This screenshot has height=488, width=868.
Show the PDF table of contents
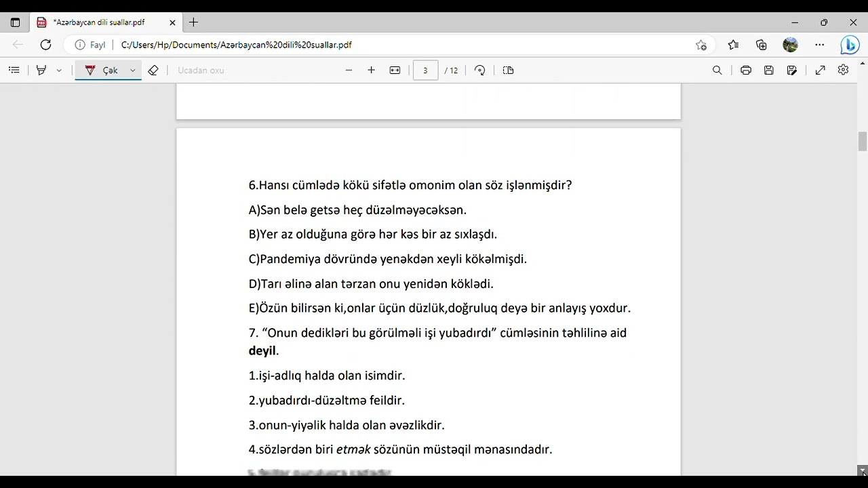(14, 70)
